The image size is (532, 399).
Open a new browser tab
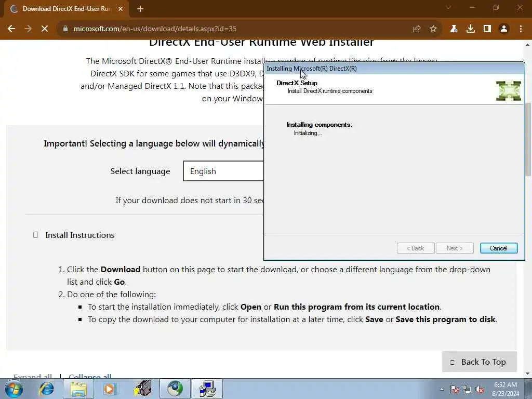coord(140,9)
